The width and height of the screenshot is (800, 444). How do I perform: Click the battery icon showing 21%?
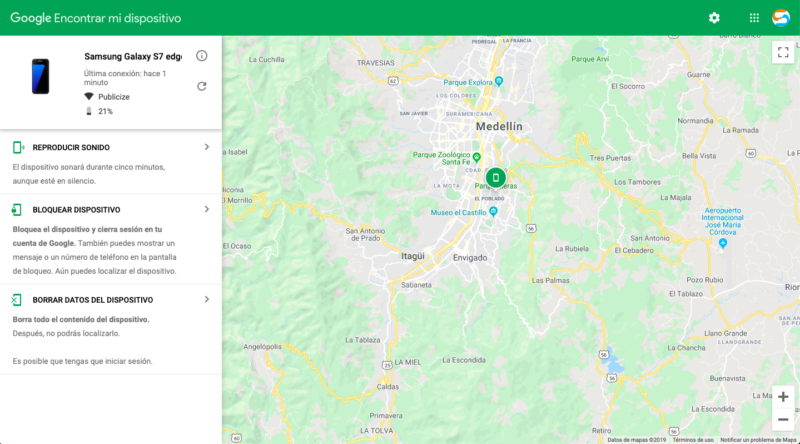pyautogui.click(x=89, y=111)
